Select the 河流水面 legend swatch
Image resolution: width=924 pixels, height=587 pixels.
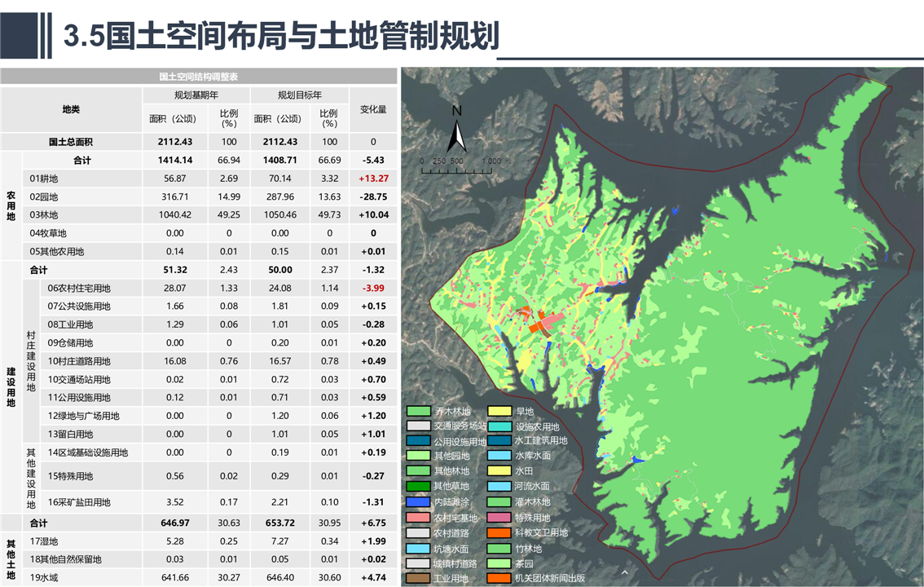499,486
